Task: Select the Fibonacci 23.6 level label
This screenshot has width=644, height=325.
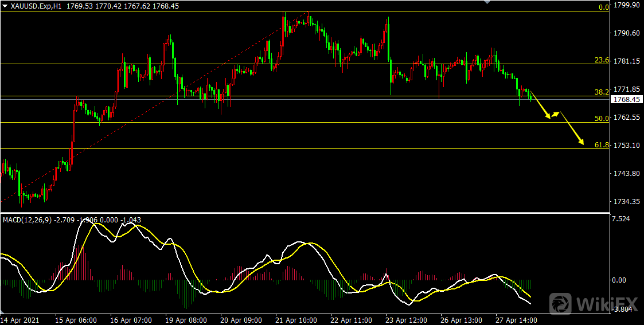Action: click(x=601, y=60)
